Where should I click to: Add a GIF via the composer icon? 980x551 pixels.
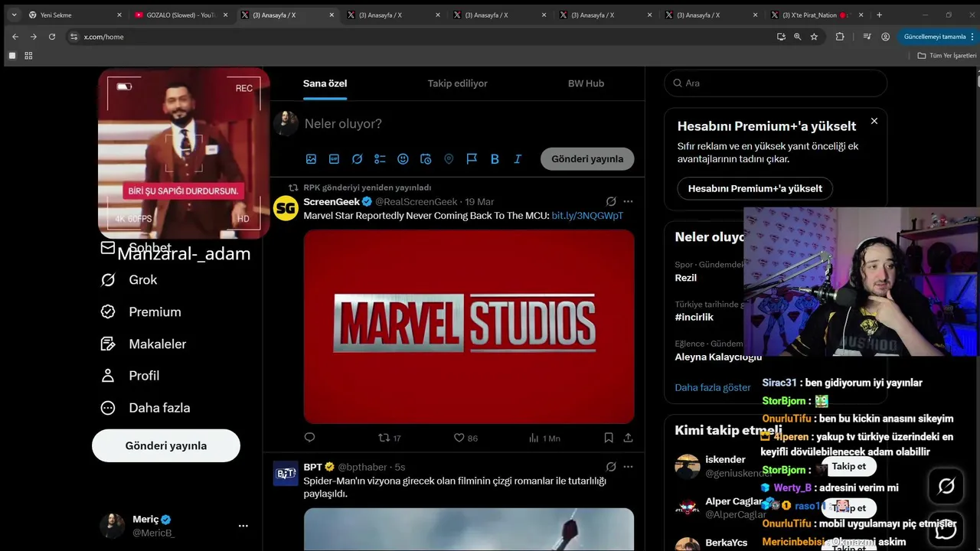tap(334, 159)
